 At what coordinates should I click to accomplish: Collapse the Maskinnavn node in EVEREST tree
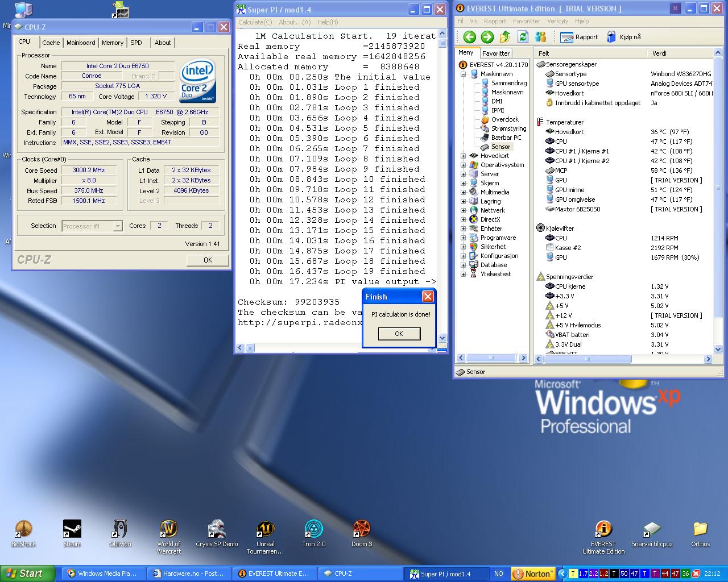point(463,74)
